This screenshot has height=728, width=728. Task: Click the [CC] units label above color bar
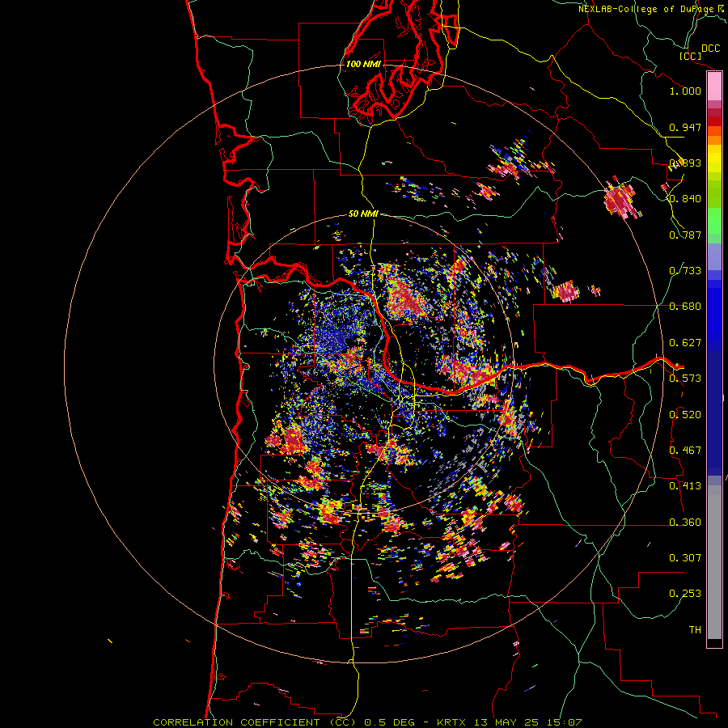[690, 56]
